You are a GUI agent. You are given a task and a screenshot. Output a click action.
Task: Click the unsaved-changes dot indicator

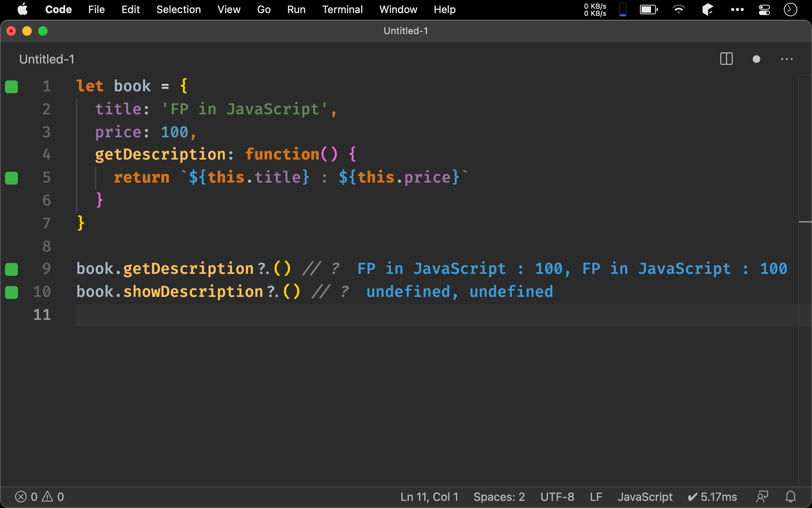(756, 59)
